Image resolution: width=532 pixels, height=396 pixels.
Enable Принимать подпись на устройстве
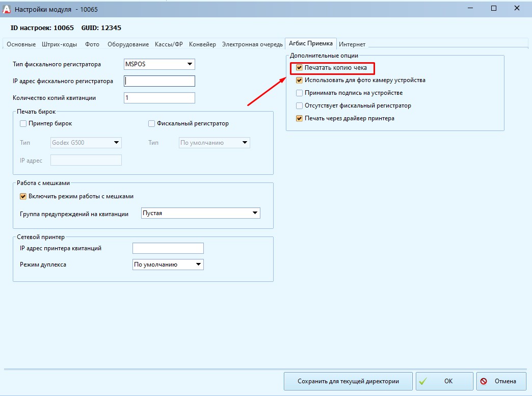point(299,93)
